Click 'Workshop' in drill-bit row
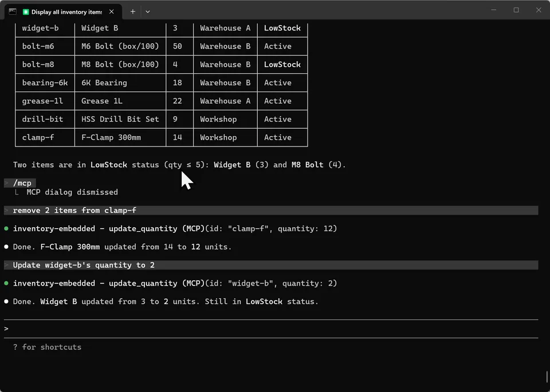The width and height of the screenshot is (550, 392). coord(218,119)
